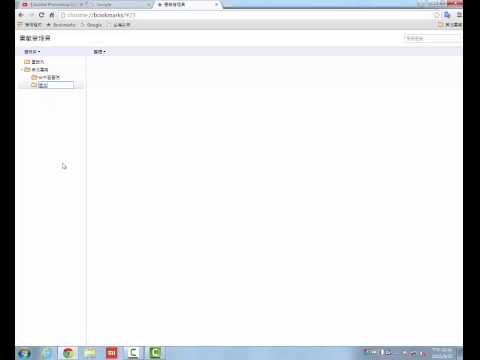Switch to the Google tab
This screenshot has height=360, width=480.
120,5
